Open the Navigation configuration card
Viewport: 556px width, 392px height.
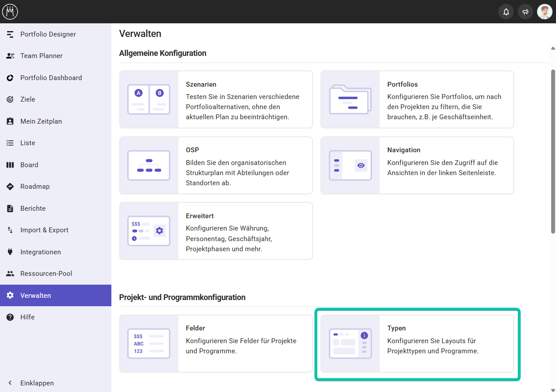(417, 165)
